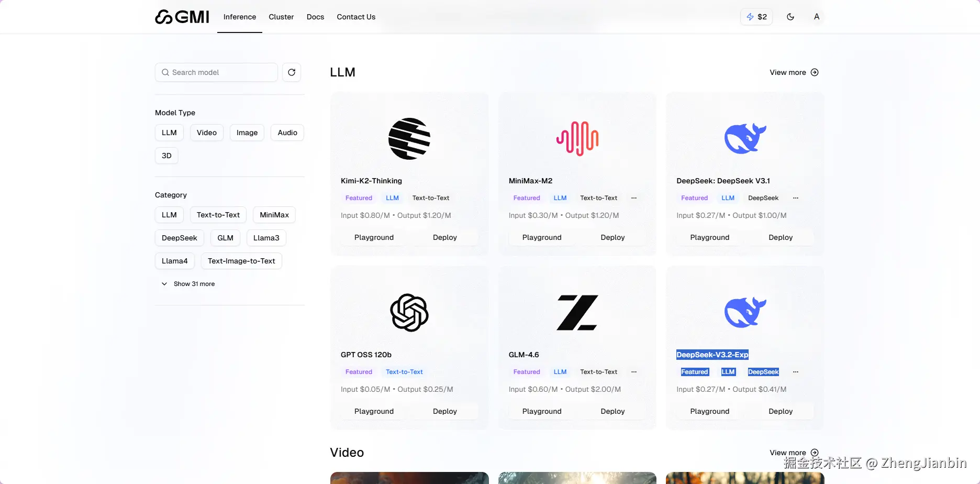Select the DeepSeek category filter

[180, 238]
